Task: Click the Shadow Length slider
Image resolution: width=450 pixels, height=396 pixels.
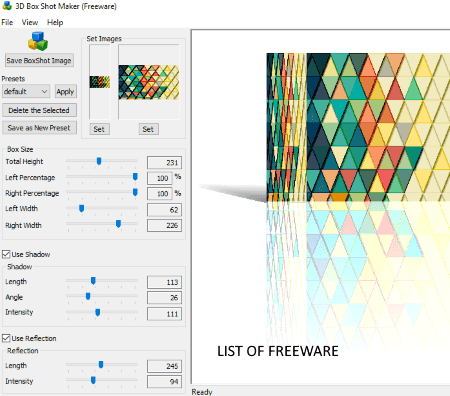Action: 102,281
